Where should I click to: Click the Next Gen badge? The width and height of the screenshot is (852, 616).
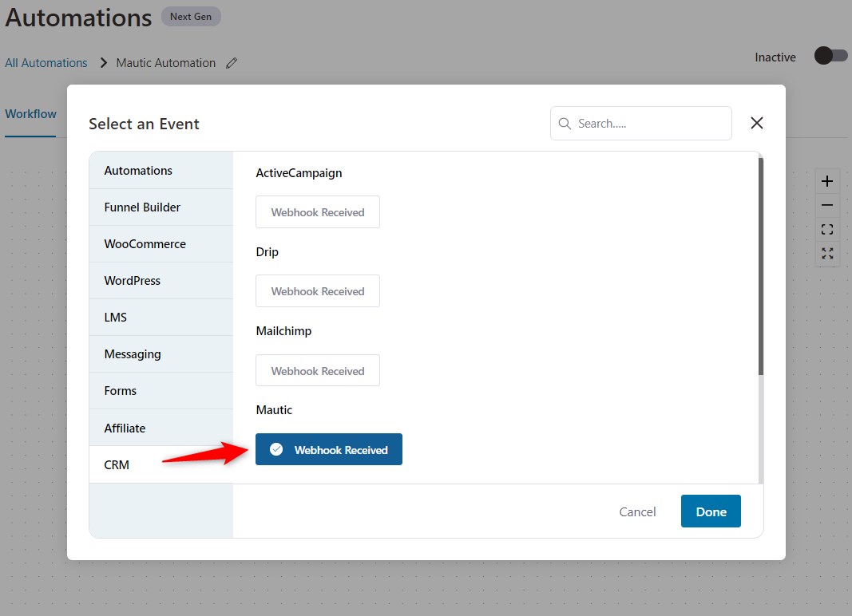click(191, 17)
